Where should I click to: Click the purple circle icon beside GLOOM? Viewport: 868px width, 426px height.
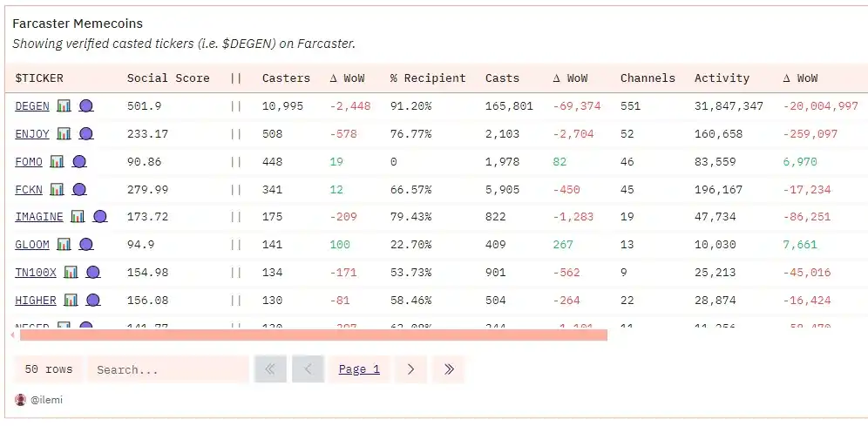pos(86,244)
